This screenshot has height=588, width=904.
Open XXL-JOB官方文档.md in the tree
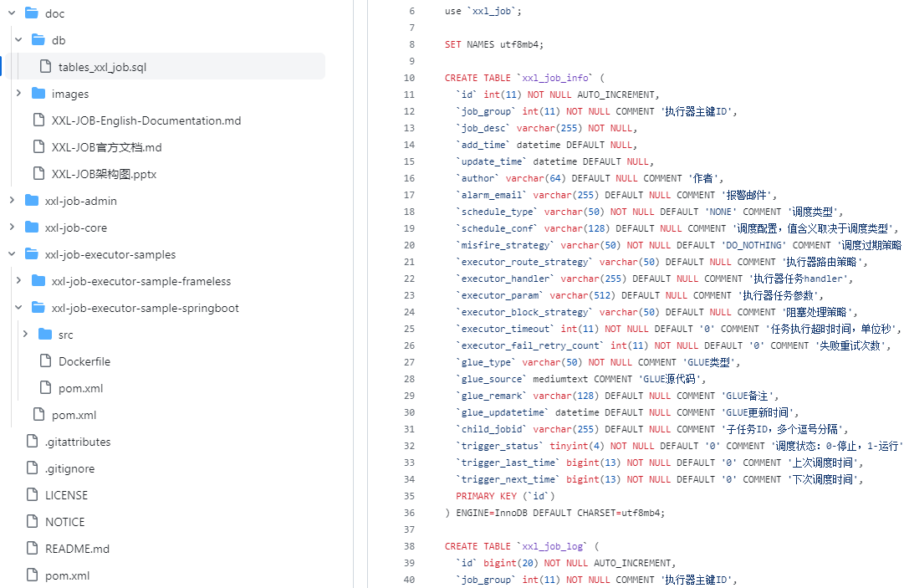coord(106,147)
